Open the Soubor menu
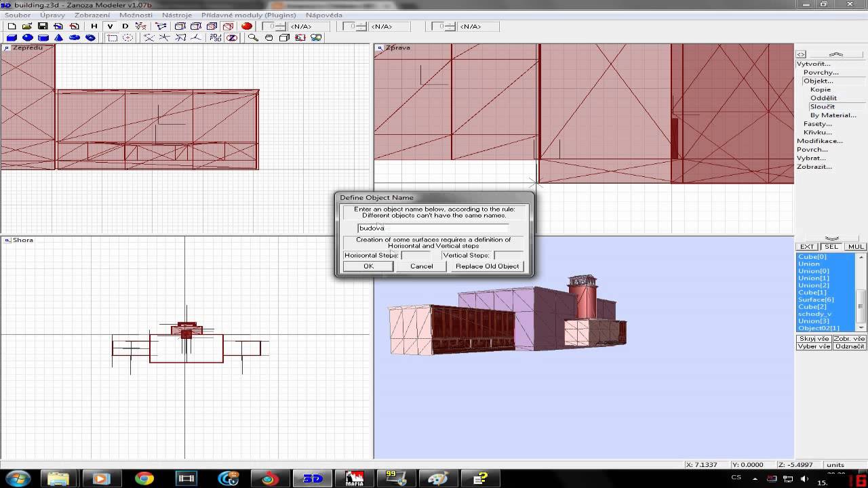The height and width of the screenshot is (488, 868). pos(18,14)
